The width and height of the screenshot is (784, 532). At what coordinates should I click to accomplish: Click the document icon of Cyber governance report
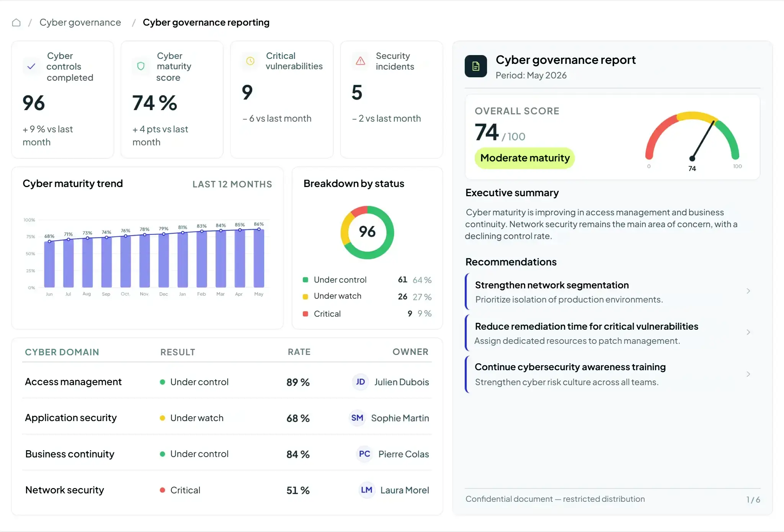(476, 66)
